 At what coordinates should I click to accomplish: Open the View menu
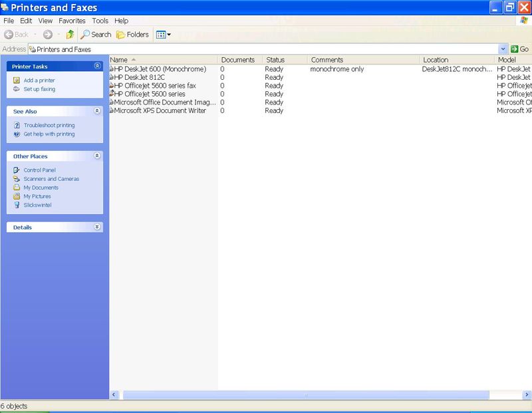45,21
